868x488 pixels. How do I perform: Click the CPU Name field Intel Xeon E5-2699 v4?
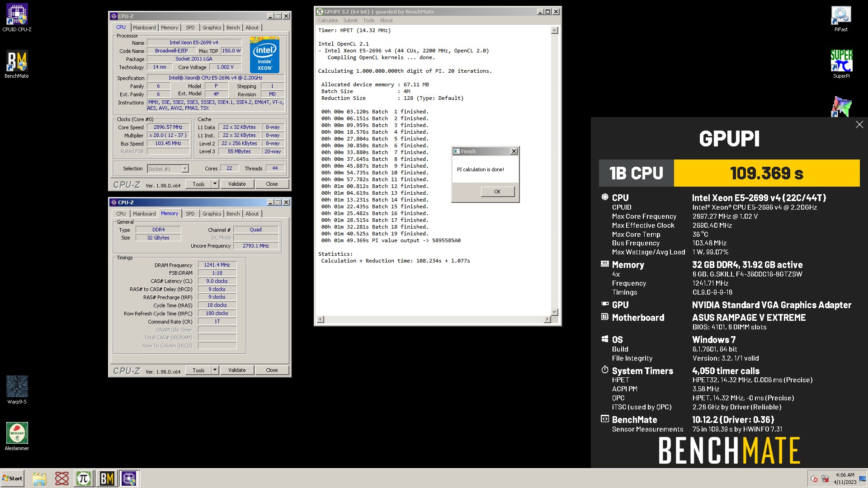coord(194,42)
